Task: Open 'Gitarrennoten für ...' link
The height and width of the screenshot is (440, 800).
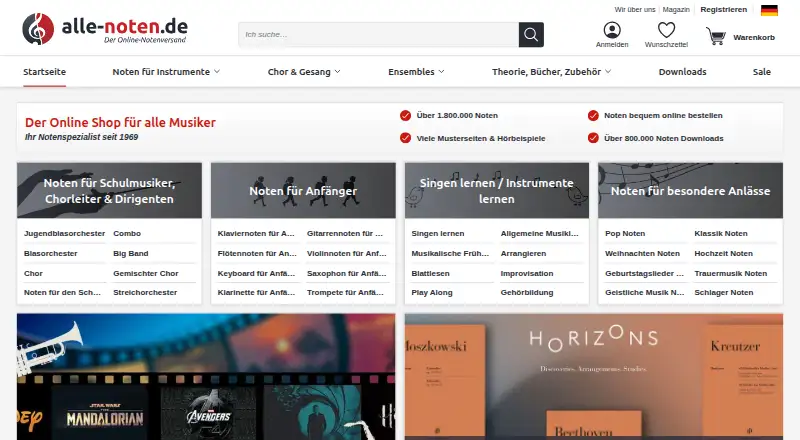Action: 345,233
